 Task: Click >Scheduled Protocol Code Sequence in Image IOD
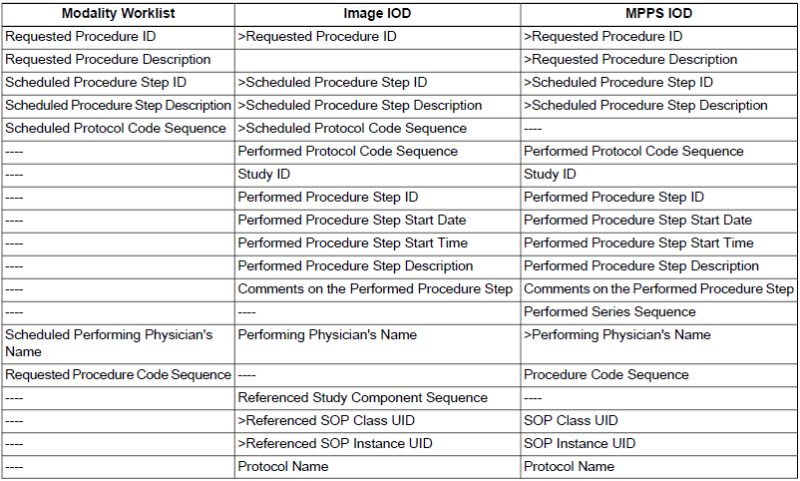pos(352,128)
